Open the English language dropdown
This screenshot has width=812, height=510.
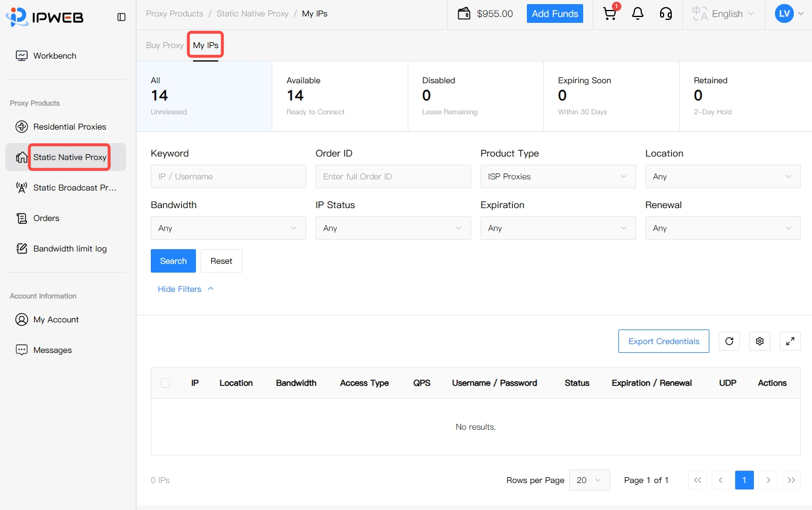pos(723,13)
